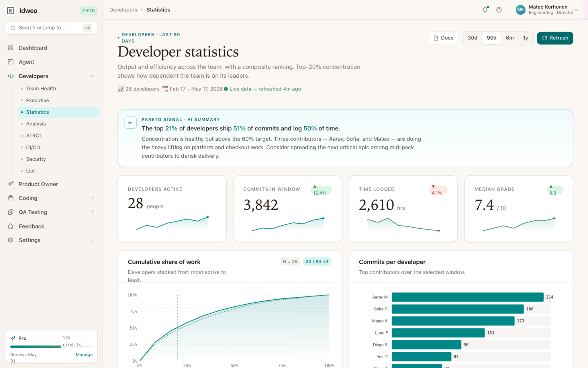Click the Product Owner sparkle icon
This screenshot has height=368, width=588.
(x=11, y=184)
